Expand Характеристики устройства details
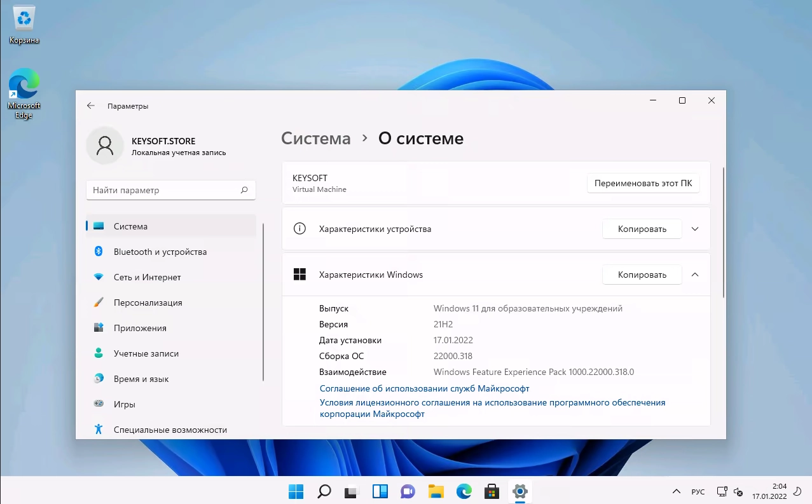 tap(695, 229)
